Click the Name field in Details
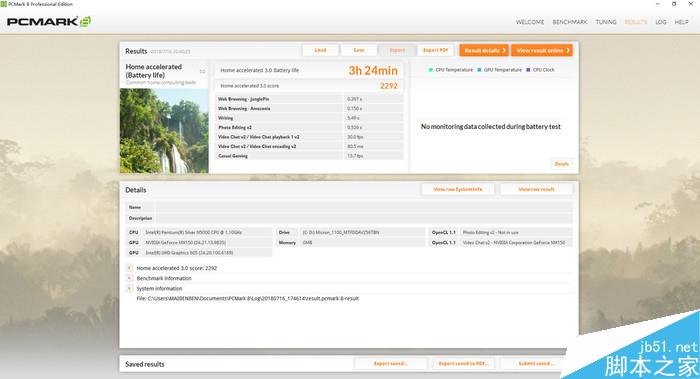Viewport: 700px width, 379px height. pos(364,207)
